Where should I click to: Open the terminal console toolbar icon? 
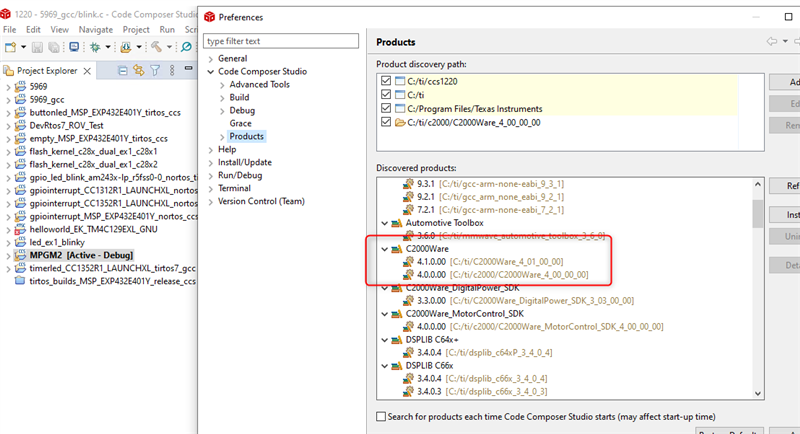click(x=74, y=47)
